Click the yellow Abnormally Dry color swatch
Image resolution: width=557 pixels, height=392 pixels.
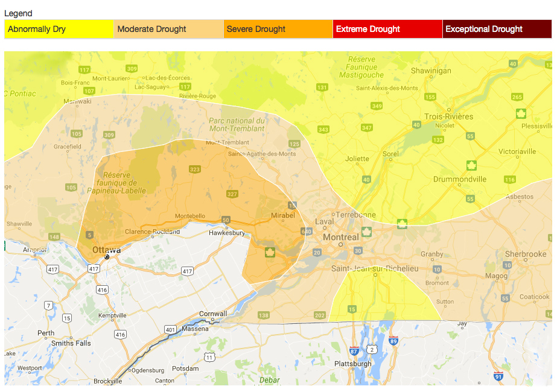(58, 29)
